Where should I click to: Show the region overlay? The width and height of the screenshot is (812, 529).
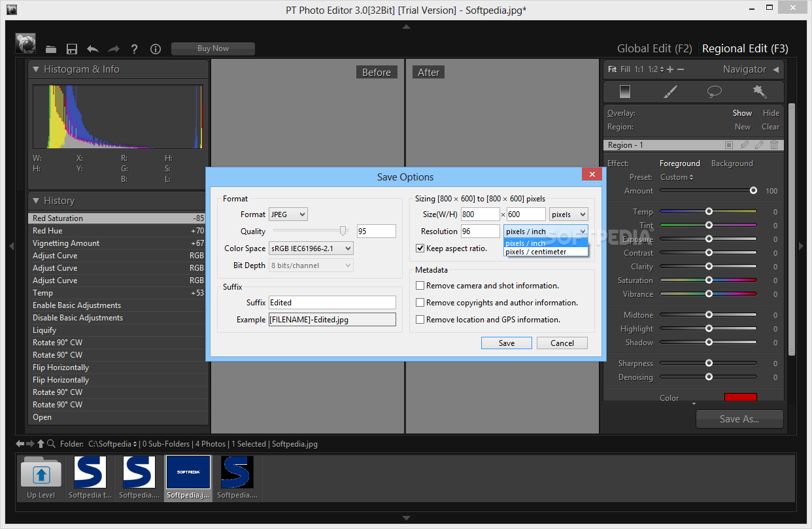pyautogui.click(x=742, y=113)
